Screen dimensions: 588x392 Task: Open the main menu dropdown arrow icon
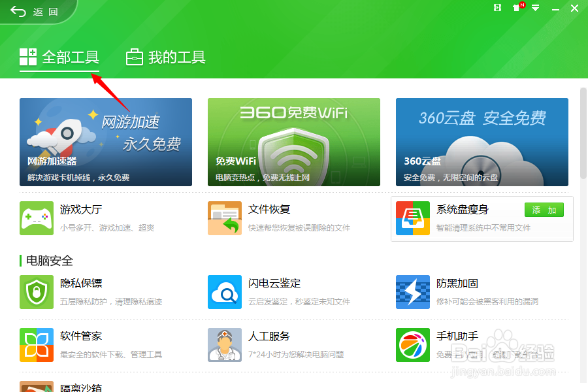[x=536, y=8]
